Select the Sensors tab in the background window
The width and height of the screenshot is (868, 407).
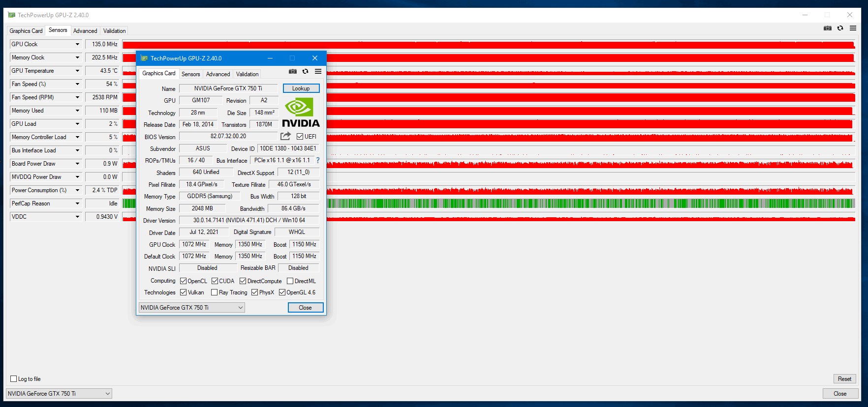[x=58, y=30]
